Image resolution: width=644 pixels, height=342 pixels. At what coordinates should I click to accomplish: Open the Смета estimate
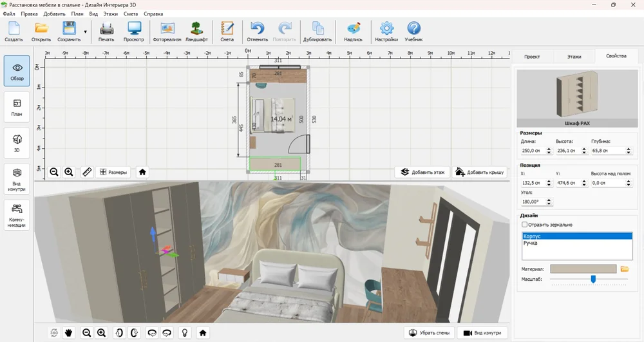[x=227, y=32]
